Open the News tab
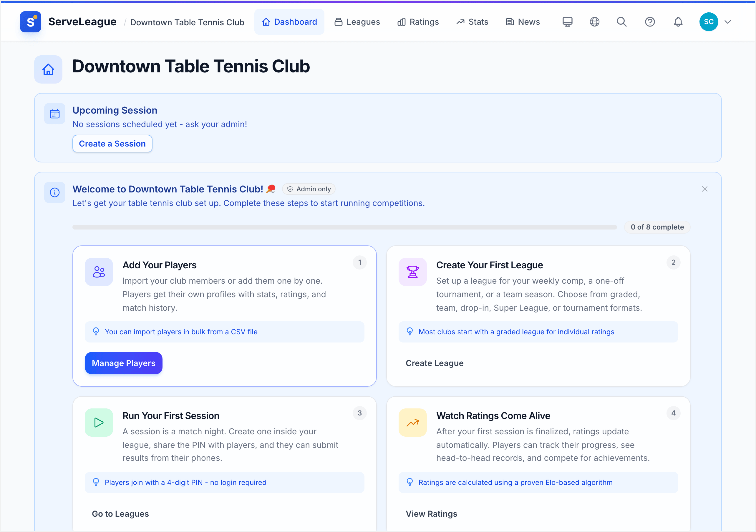 (x=523, y=22)
